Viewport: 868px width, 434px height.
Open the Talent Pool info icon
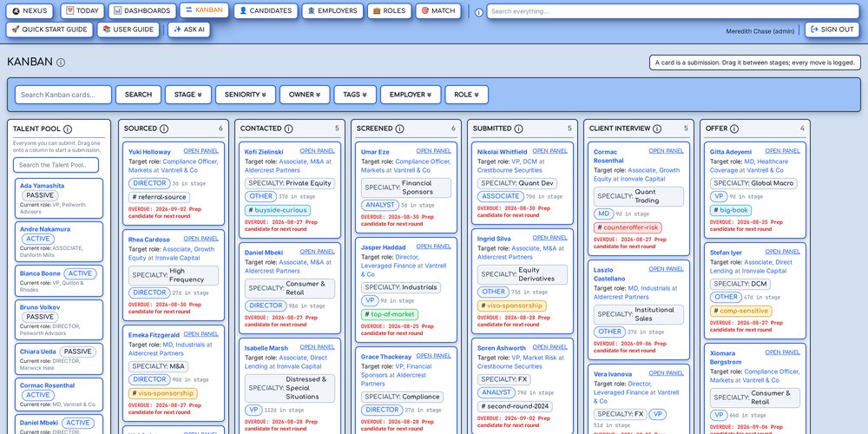pyautogui.click(x=68, y=129)
